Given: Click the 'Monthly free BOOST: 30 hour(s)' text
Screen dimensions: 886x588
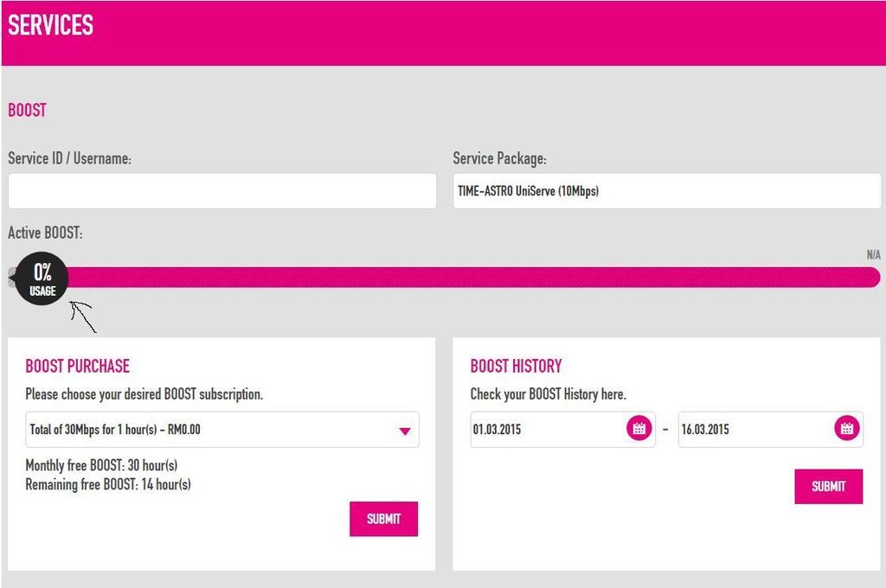Looking at the screenshot, I should (x=101, y=466).
